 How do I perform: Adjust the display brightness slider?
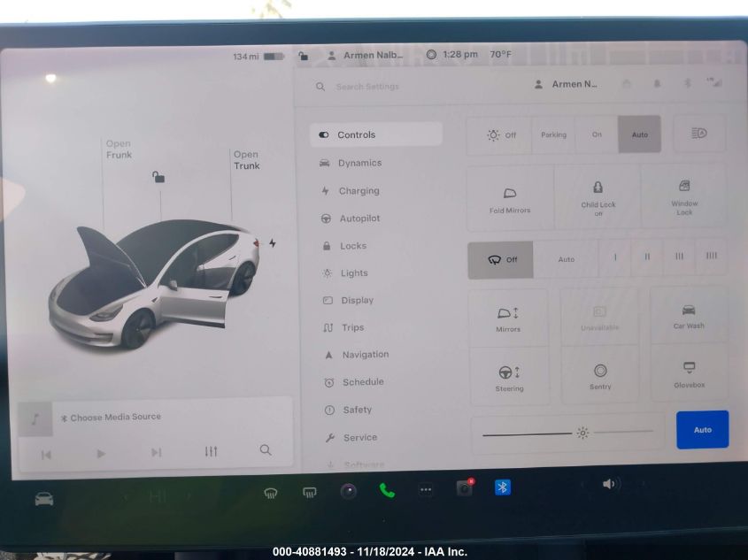pyautogui.click(x=567, y=433)
